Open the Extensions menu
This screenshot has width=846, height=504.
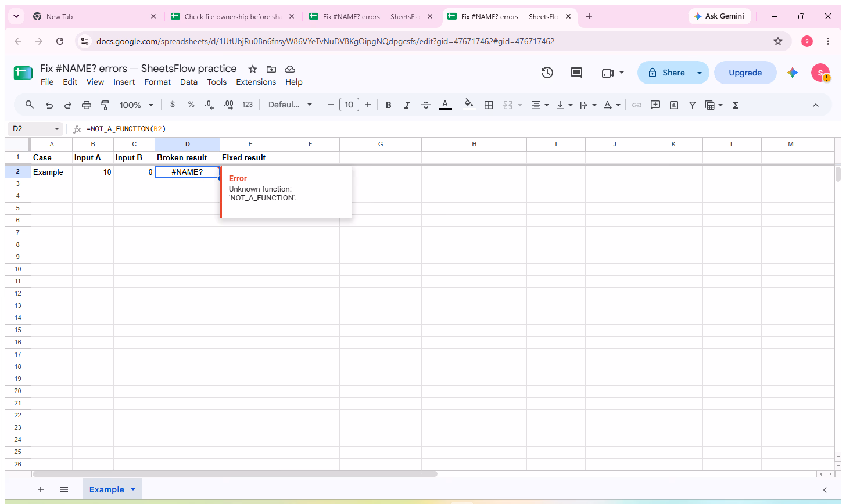tap(256, 82)
